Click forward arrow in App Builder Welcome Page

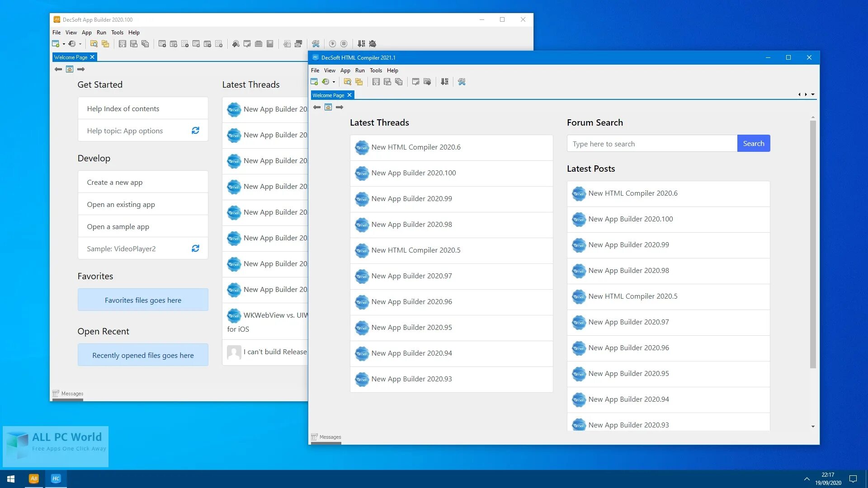(81, 69)
